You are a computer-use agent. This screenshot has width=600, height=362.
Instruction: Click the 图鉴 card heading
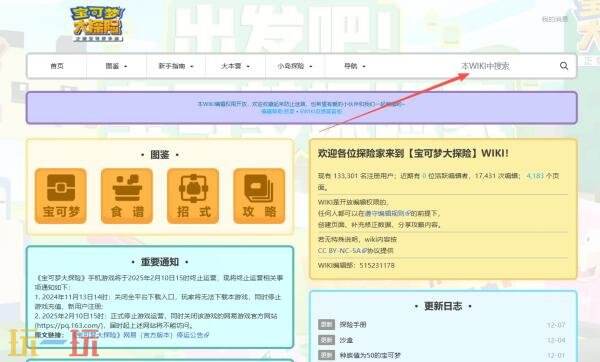[x=160, y=155]
